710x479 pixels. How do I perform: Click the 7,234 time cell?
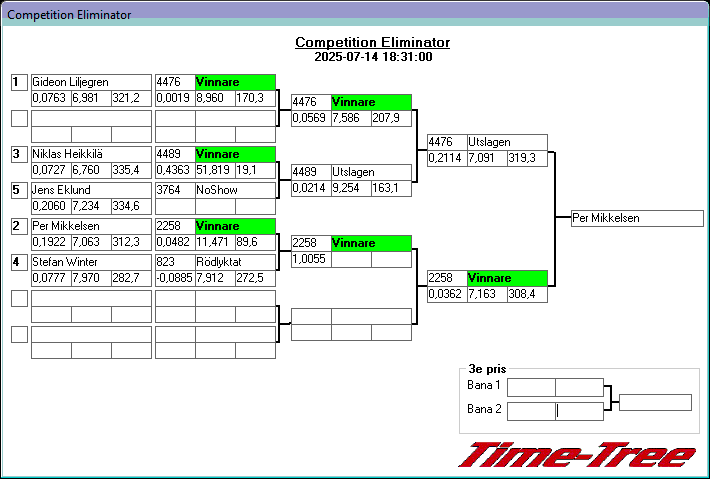tap(91, 206)
